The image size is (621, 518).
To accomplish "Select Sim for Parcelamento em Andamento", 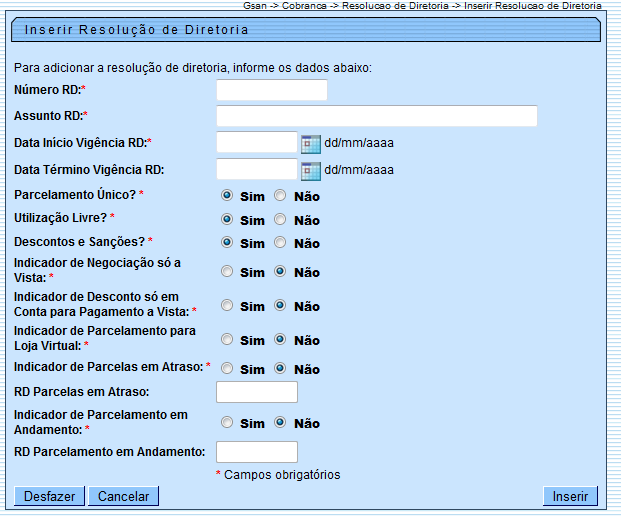I will click(x=227, y=422).
